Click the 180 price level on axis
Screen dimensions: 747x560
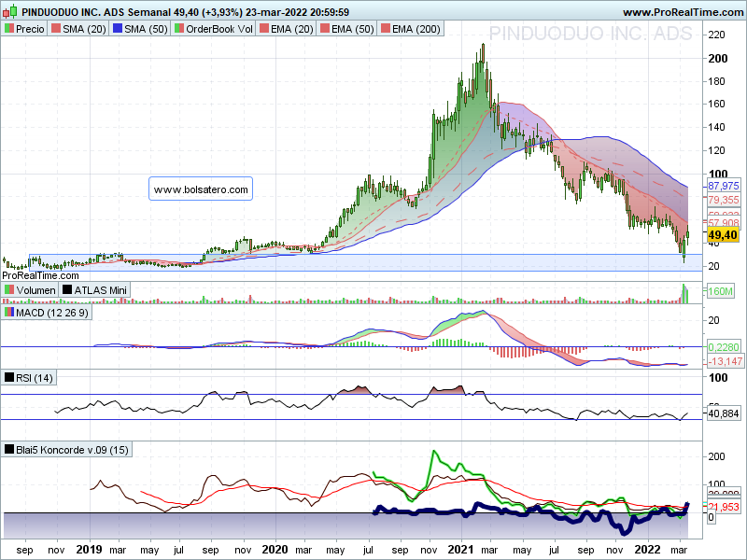(x=716, y=81)
